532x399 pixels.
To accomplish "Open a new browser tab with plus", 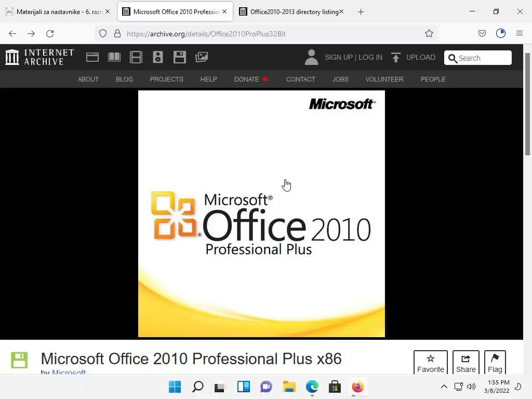I will pyautogui.click(x=361, y=12).
